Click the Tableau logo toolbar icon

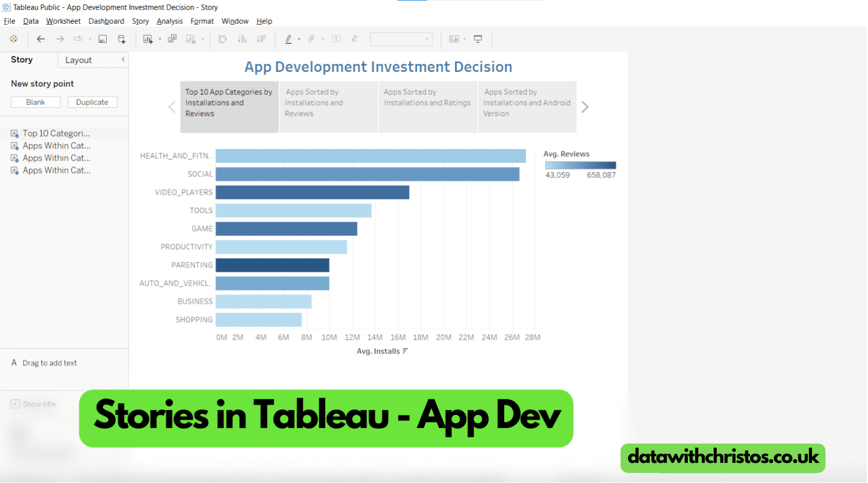click(x=14, y=39)
